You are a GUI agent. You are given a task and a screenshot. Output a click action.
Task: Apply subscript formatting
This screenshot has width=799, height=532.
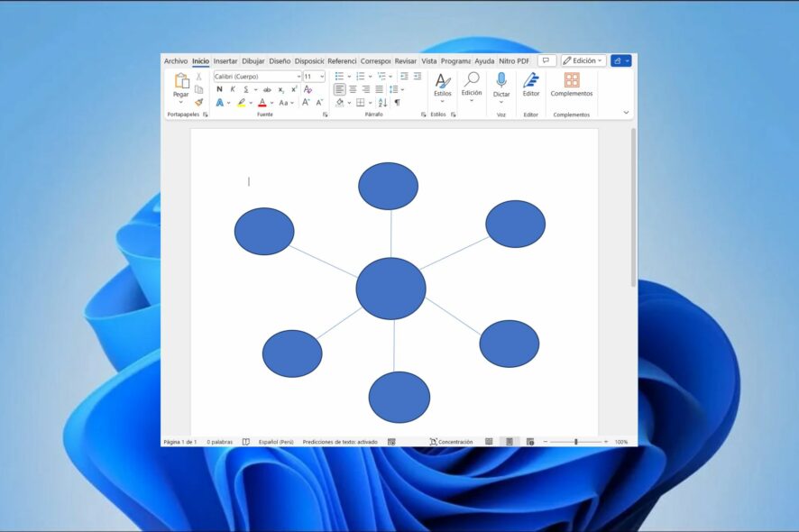[281, 89]
